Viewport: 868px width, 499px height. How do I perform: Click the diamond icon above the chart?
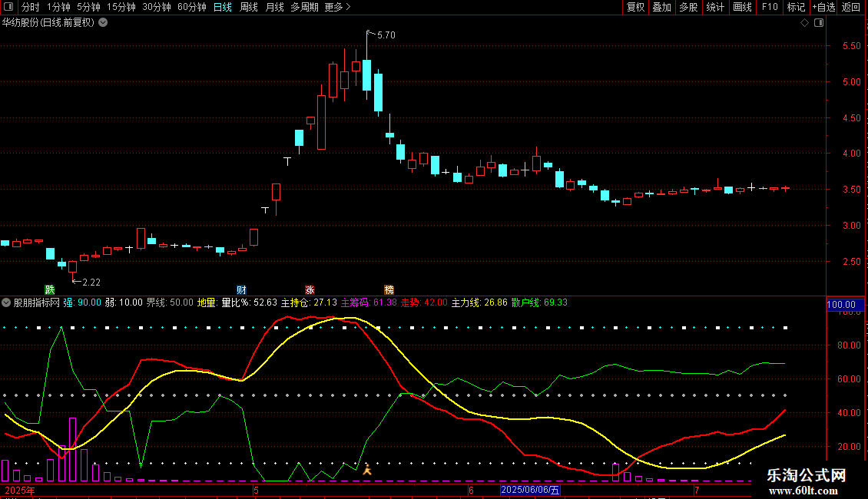tap(805, 23)
